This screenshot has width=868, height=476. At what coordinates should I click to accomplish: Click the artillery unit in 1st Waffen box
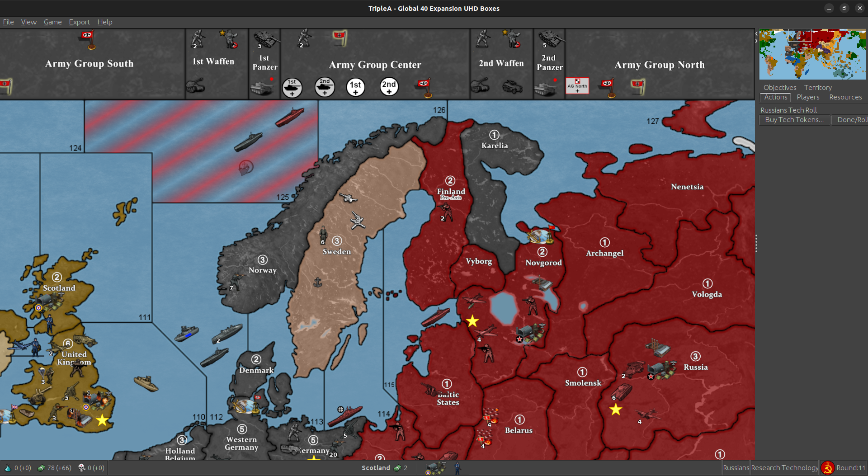pyautogui.click(x=195, y=85)
